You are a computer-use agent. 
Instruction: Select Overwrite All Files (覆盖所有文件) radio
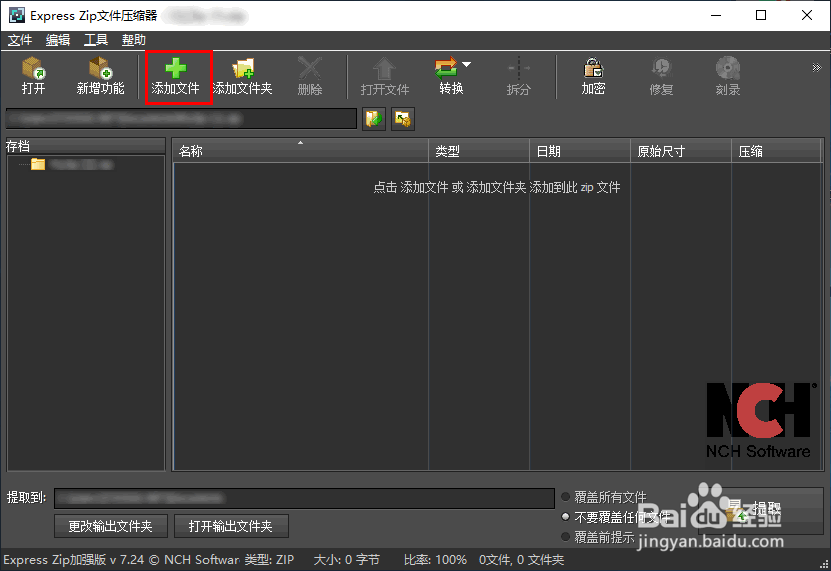tap(565, 497)
